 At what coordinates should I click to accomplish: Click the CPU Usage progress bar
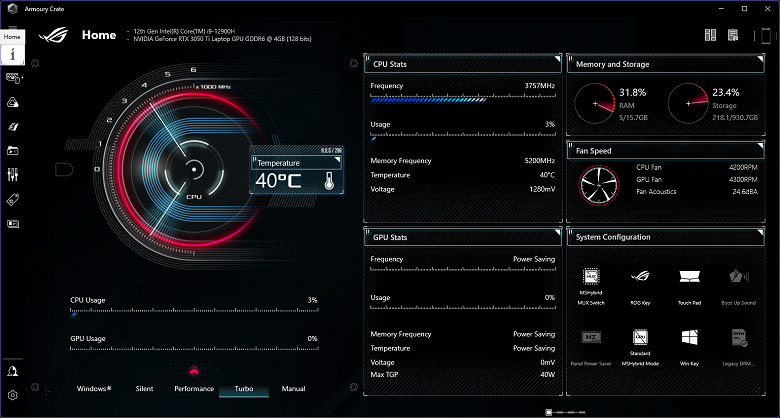[x=194, y=312]
